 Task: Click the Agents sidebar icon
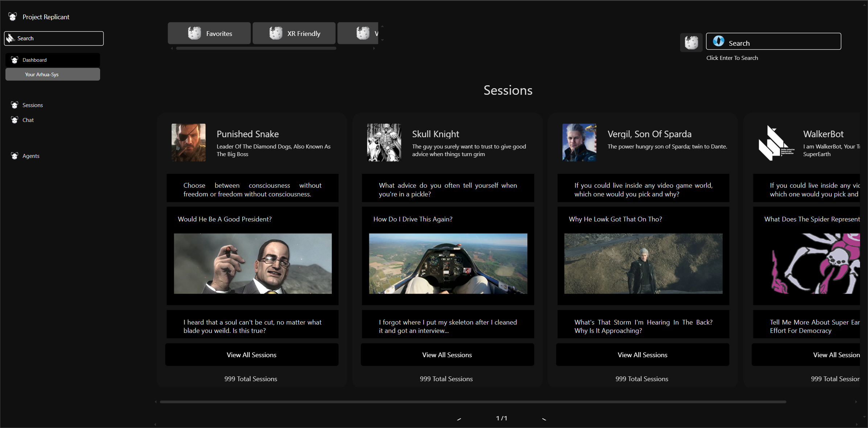click(x=15, y=156)
